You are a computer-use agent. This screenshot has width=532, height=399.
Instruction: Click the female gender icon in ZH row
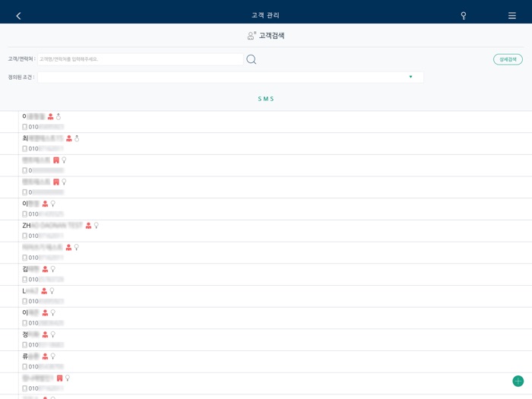97,225
